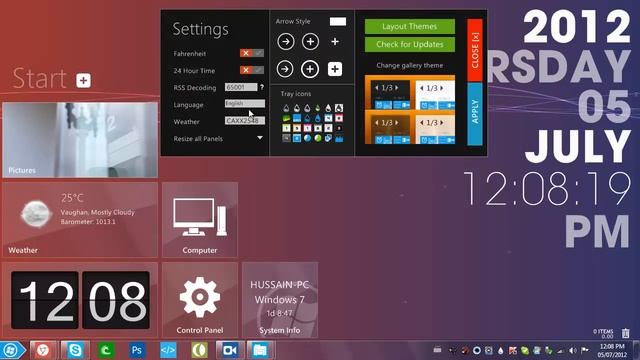This screenshot has height=360, width=640.
Task: Select the bold circled arrow style, bottom row
Action: 285,69
